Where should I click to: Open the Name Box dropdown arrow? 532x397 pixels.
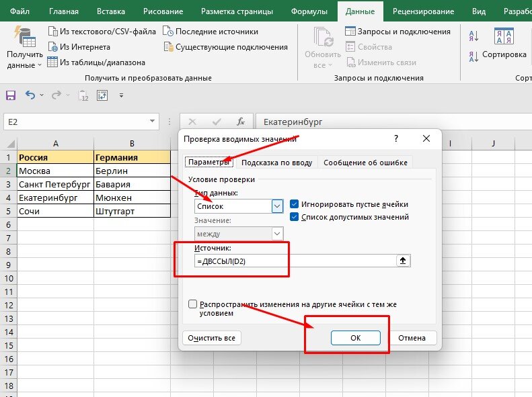coord(153,122)
